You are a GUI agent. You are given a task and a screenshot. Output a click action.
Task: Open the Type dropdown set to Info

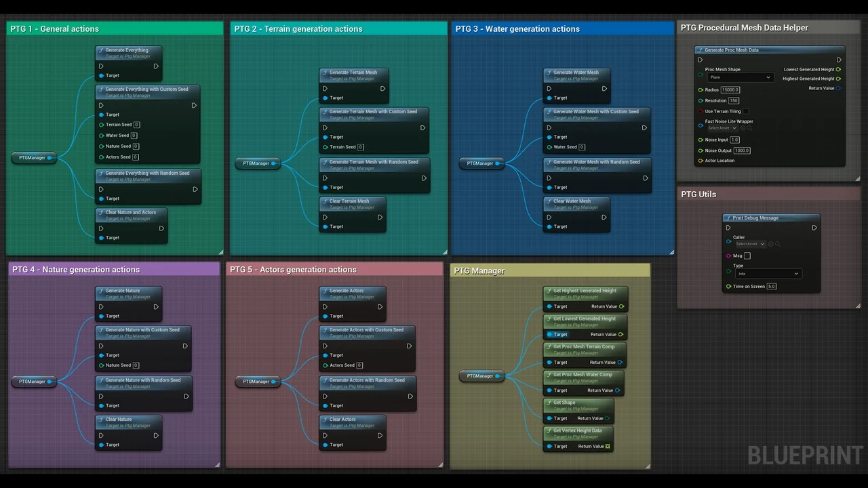tap(768, 274)
